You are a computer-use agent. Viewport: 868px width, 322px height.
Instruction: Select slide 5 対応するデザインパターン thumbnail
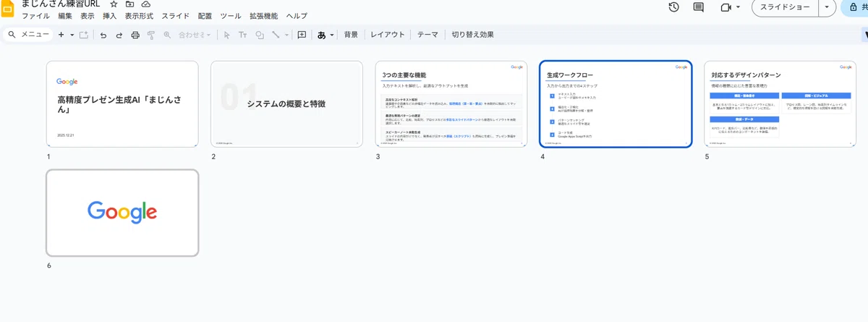780,104
